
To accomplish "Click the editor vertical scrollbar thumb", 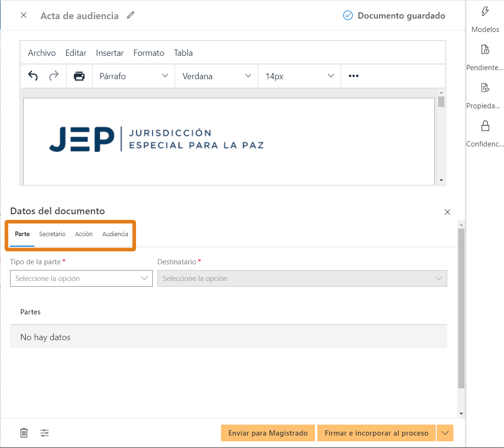I will click(x=441, y=102).
